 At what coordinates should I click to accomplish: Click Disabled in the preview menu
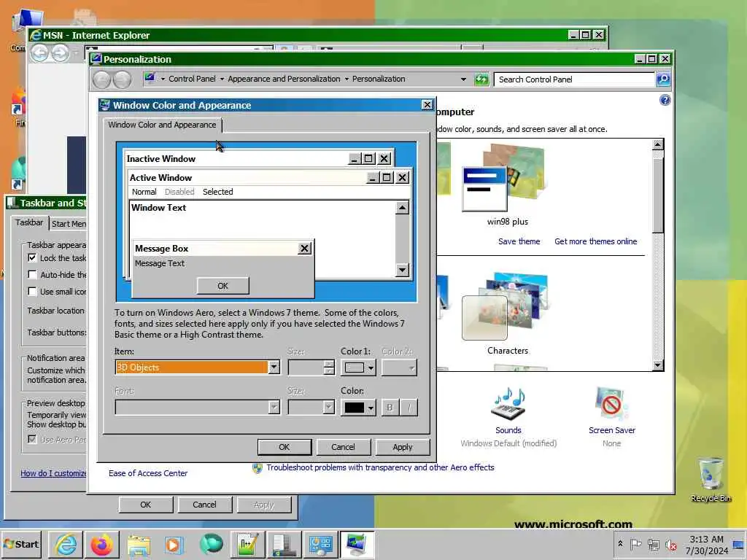coord(179,192)
